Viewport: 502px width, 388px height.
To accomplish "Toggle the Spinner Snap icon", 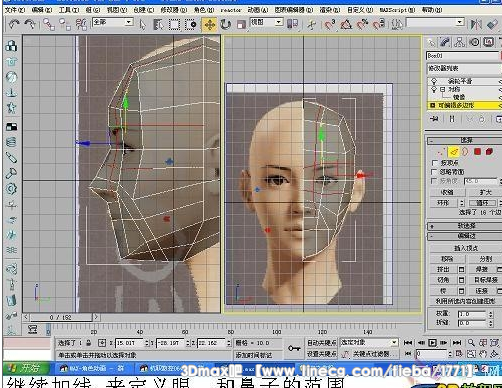I will coord(379,24).
